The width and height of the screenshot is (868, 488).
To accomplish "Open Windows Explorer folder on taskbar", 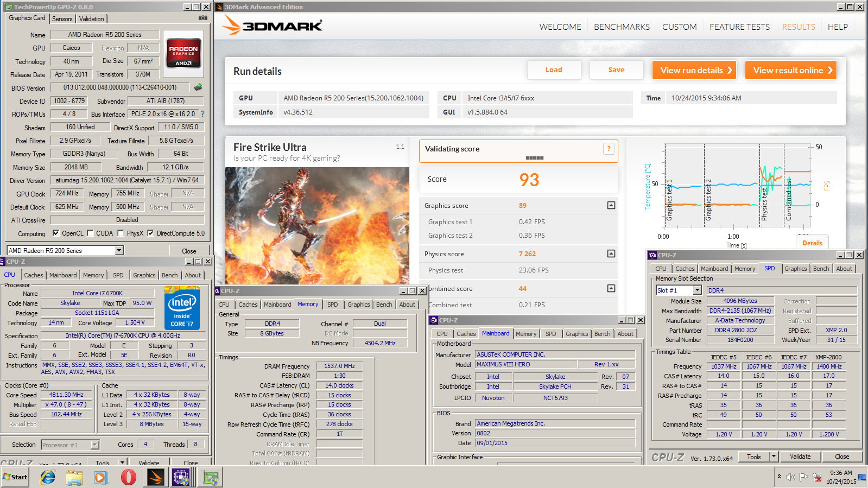I will (x=74, y=477).
